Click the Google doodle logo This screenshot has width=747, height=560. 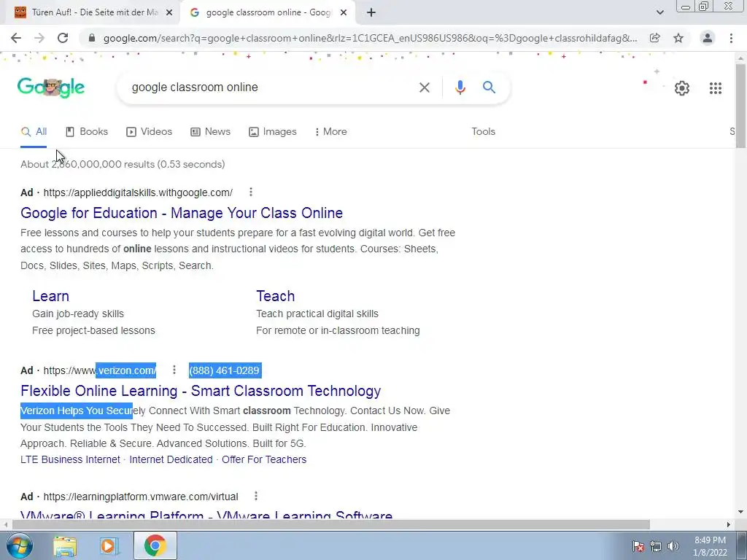51,87
